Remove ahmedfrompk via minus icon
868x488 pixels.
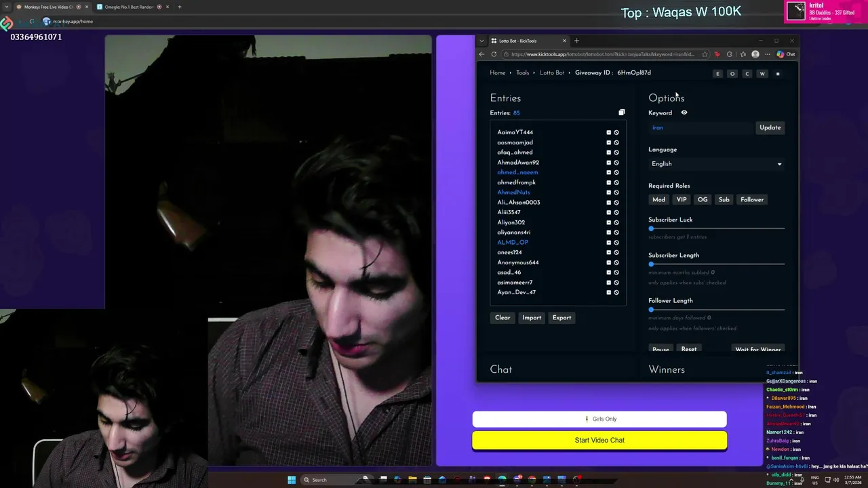608,182
